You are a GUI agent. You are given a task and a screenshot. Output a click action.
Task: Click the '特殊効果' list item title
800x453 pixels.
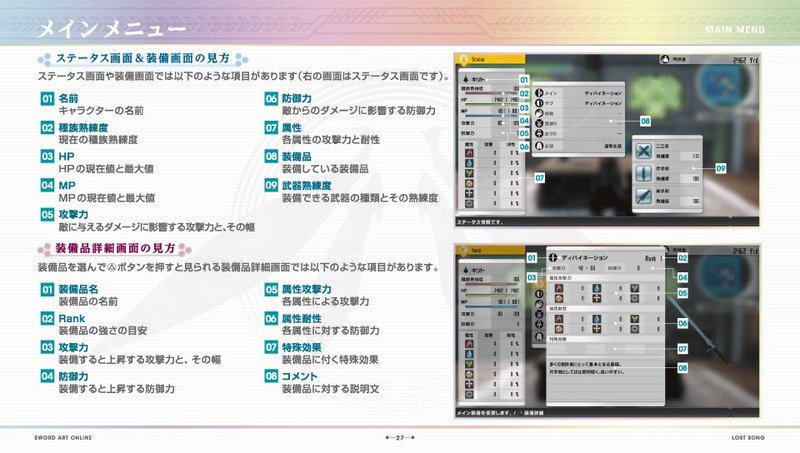[302, 347]
